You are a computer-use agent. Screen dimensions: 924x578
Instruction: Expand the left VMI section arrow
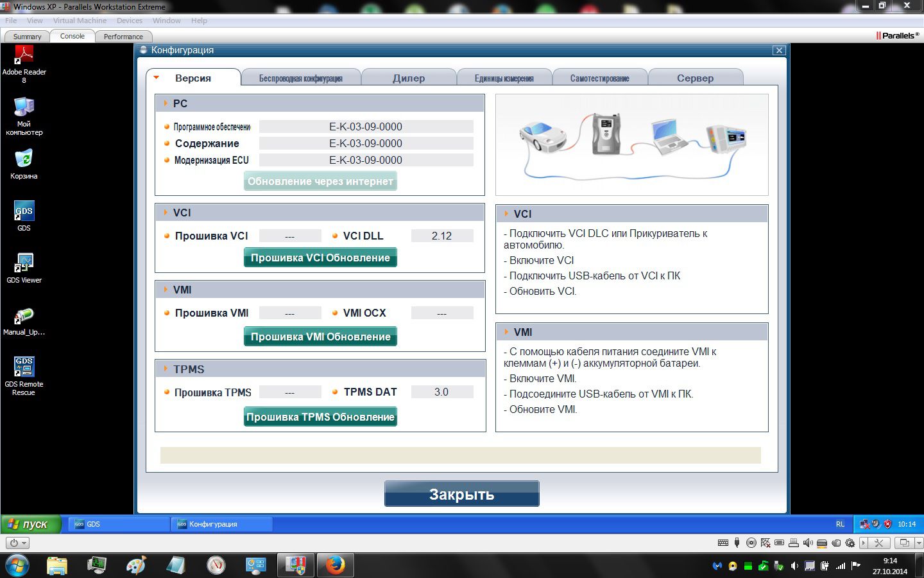(x=166, y=290)
